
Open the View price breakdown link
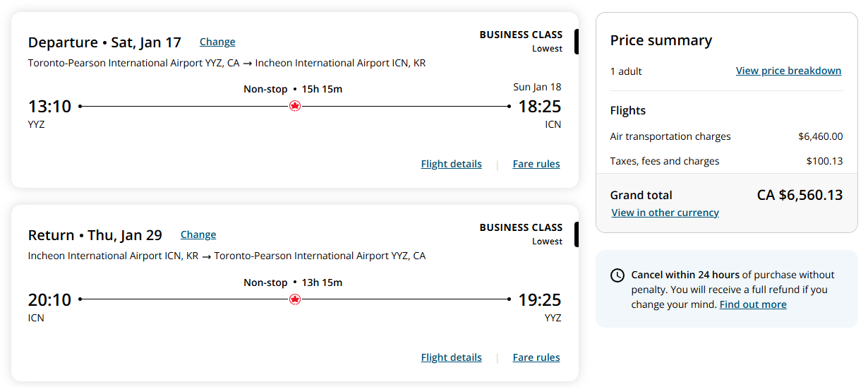[x=788, y=71]
